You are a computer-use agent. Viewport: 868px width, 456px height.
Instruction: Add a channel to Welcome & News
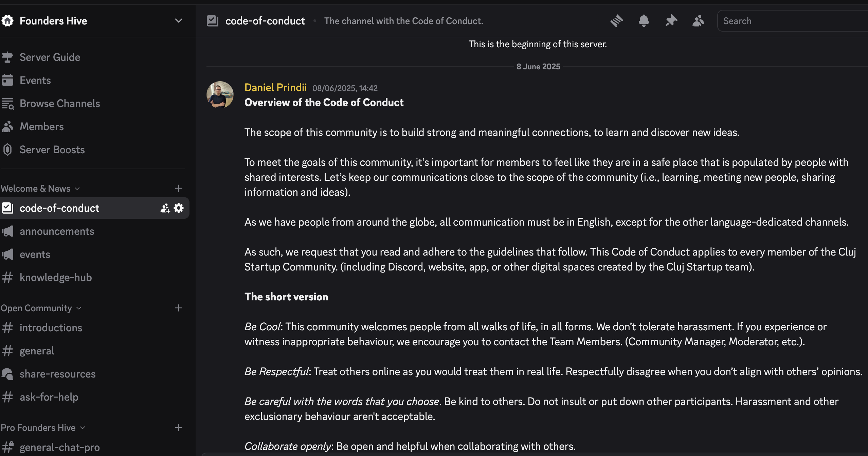pyautogui.click(x=179, y=188)
